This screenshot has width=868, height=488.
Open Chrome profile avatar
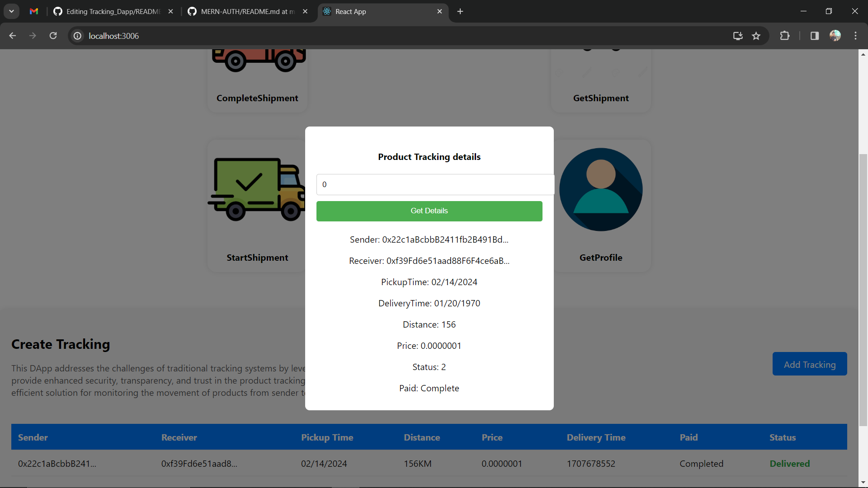coord(835,36)
